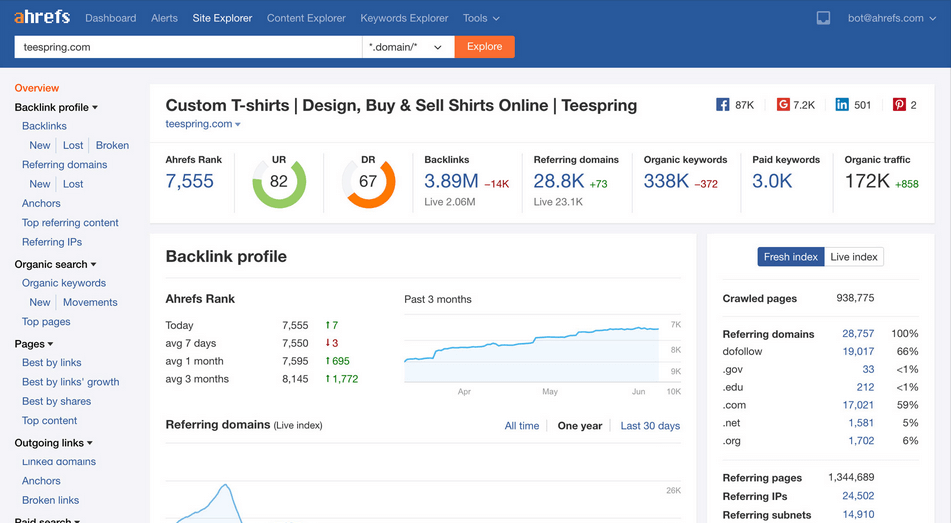This screenshot has width=952, height=523.
Task: Click Organic keywords count 338K
Action: (x=666, y=181)
